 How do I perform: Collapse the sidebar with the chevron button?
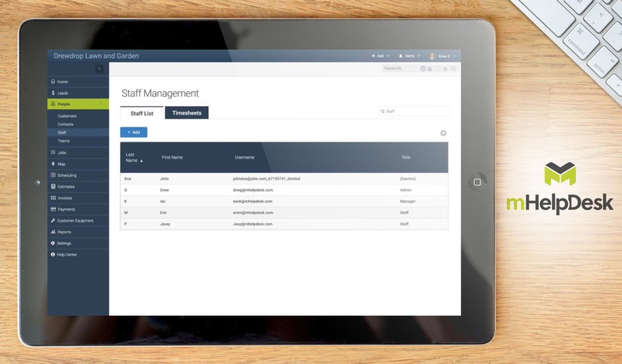[99, 69]
